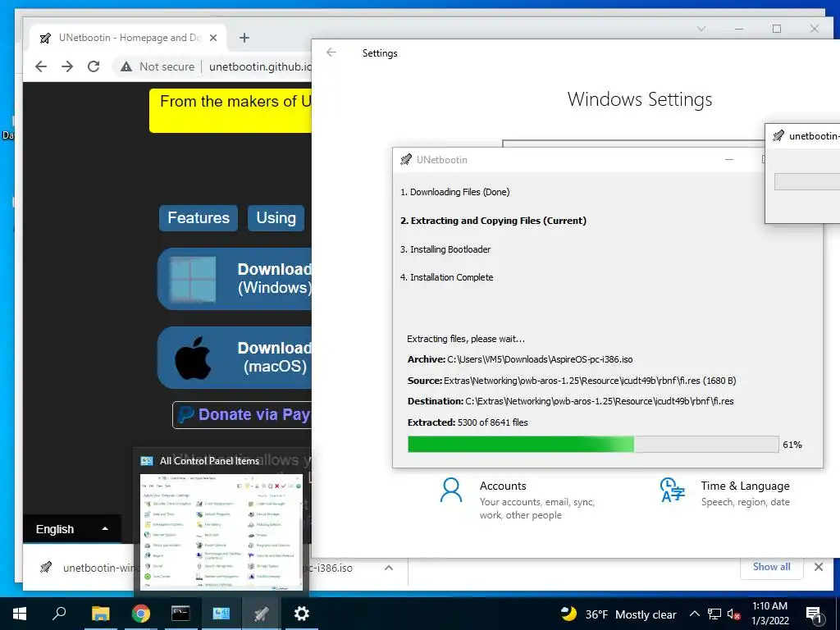Click '1. Downloading Files (Done)' step
Screen dimensions: 840x630
(454, 192)
